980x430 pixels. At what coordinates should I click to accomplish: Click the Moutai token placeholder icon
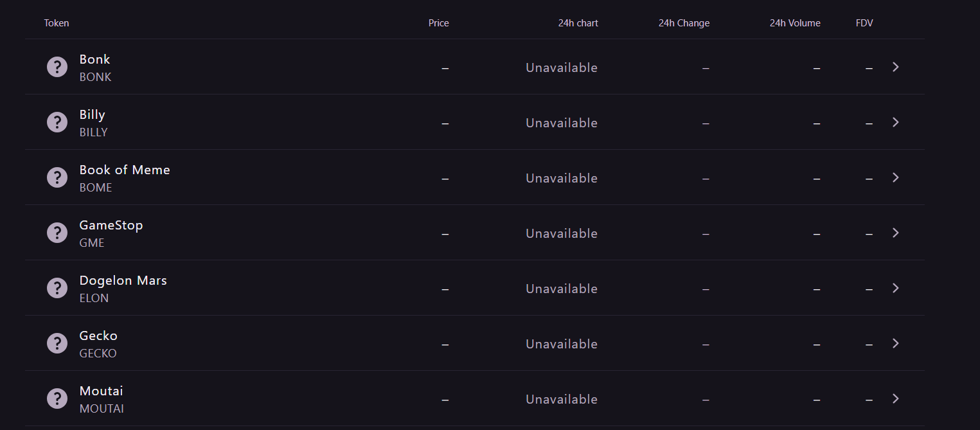point(57,399)
